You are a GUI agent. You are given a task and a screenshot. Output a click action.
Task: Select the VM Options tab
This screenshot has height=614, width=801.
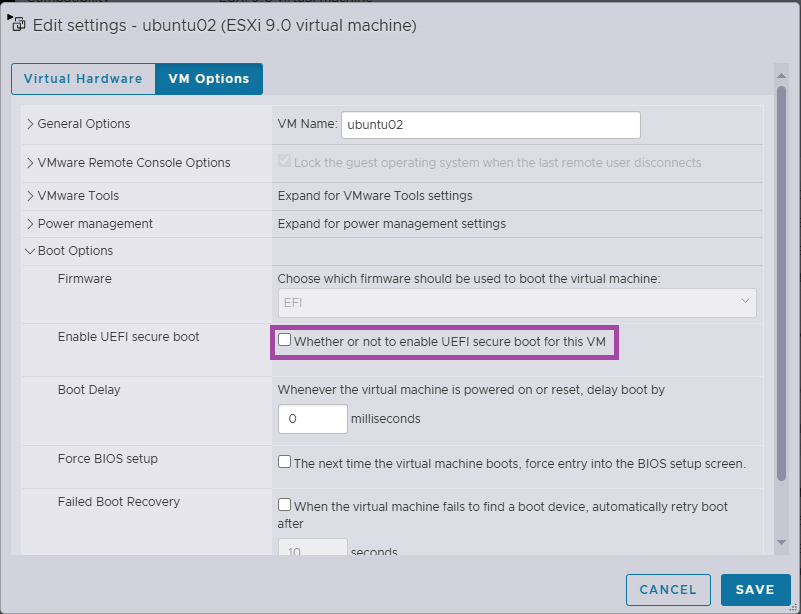pyautogui.click(x=209, y=79)
